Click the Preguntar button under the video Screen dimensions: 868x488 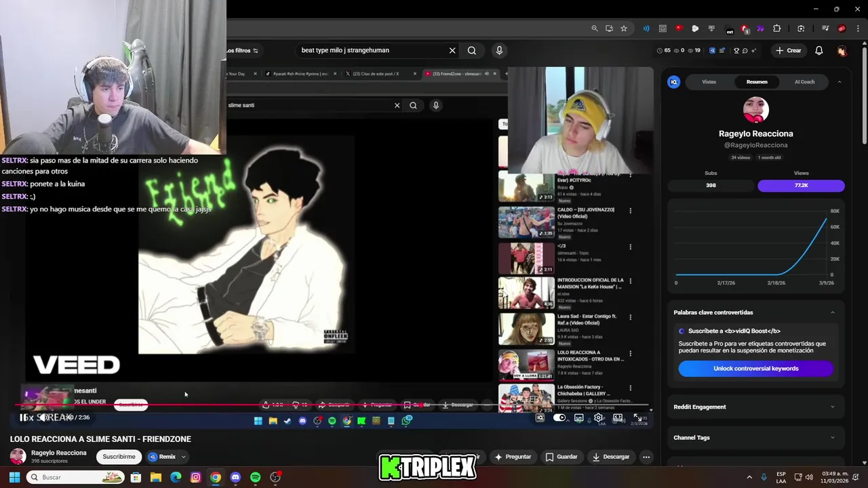(513, 457)
